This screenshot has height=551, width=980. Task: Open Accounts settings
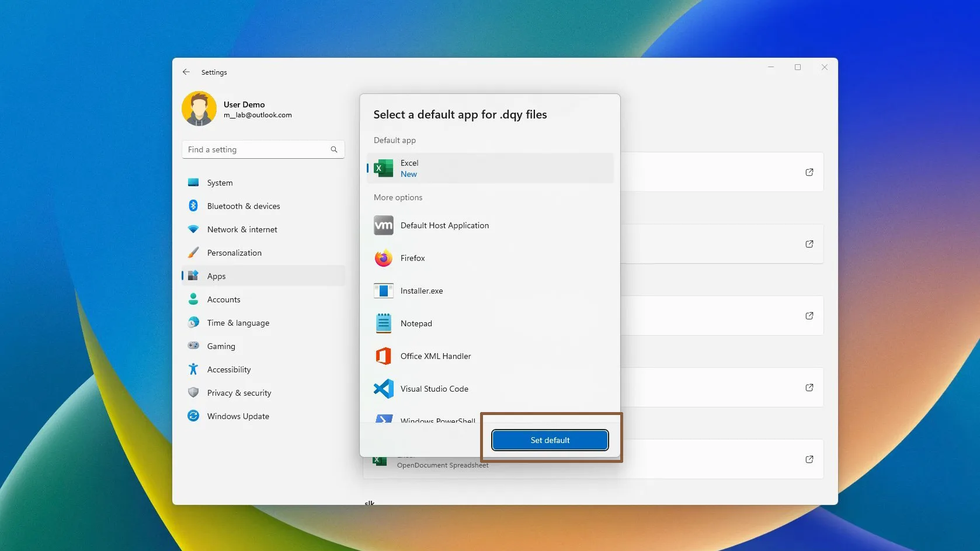[x=263, y=299]
